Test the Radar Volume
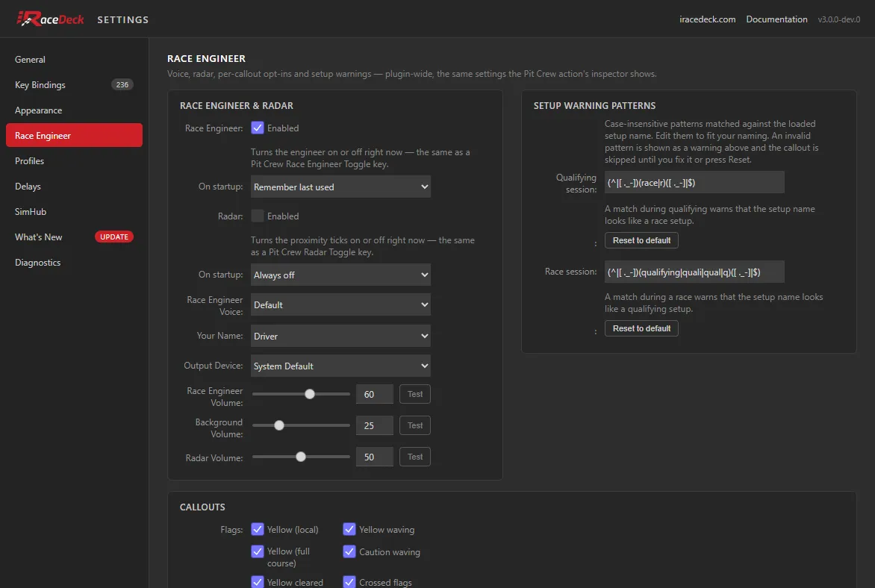 414,457
